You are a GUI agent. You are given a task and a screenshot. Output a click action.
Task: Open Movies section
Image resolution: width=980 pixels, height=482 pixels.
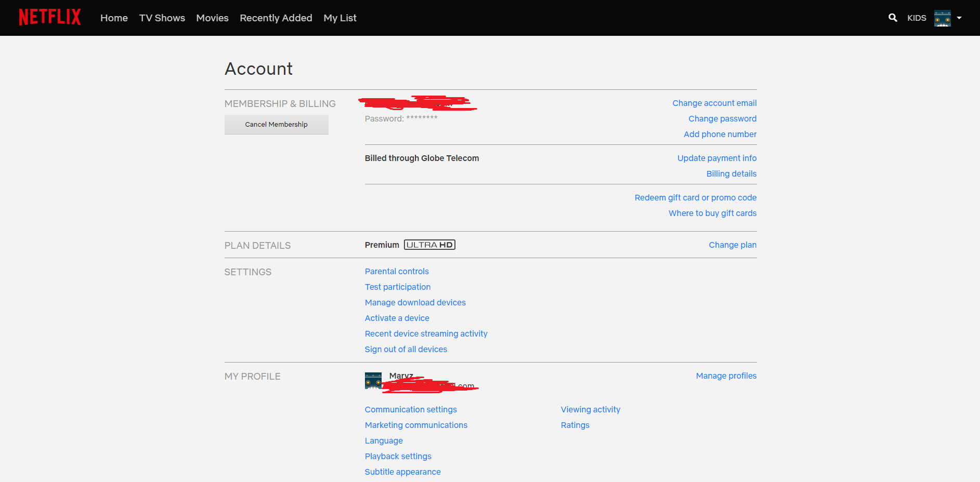(x=212, y=18)
